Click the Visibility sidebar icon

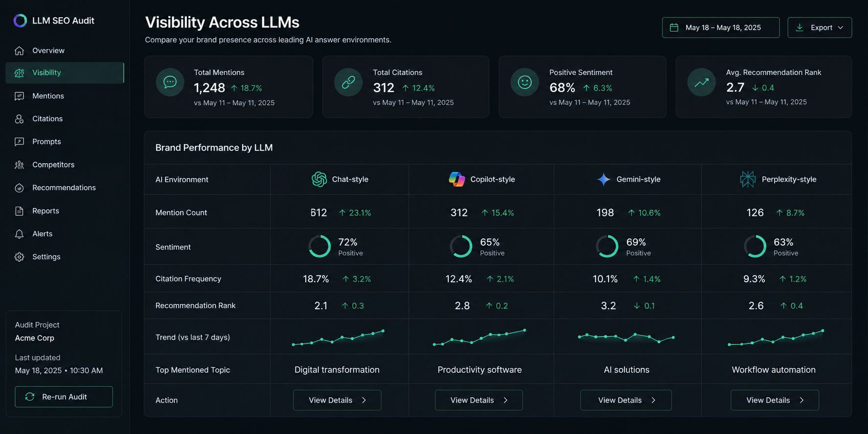19,73
